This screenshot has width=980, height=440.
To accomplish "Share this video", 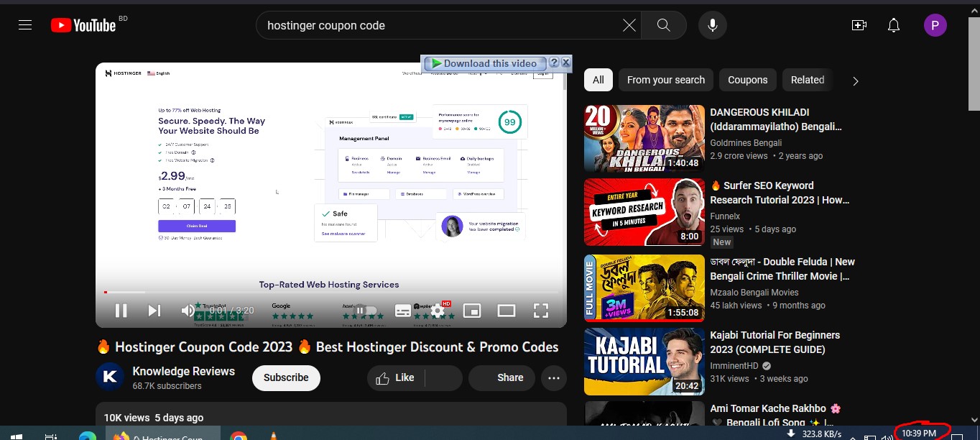I will click(x=501, y=377).
